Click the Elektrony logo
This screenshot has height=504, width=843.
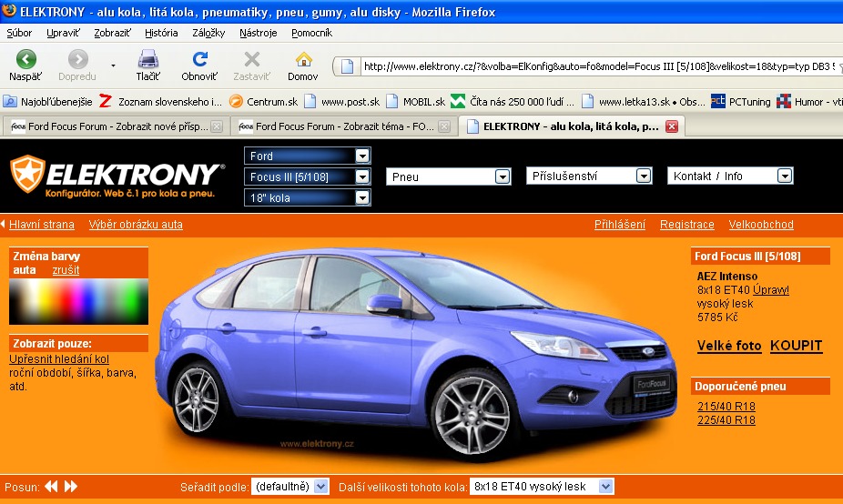coord(117,175)
